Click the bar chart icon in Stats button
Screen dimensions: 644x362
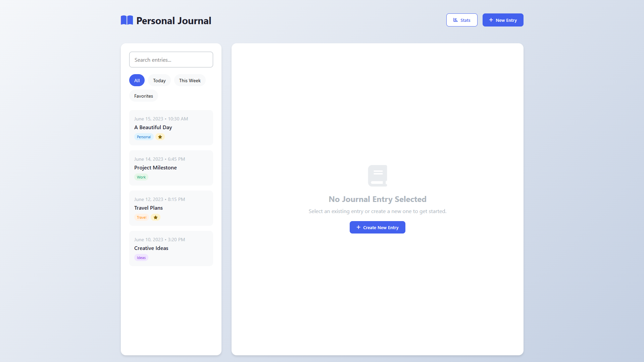click(x=455, y=20)
